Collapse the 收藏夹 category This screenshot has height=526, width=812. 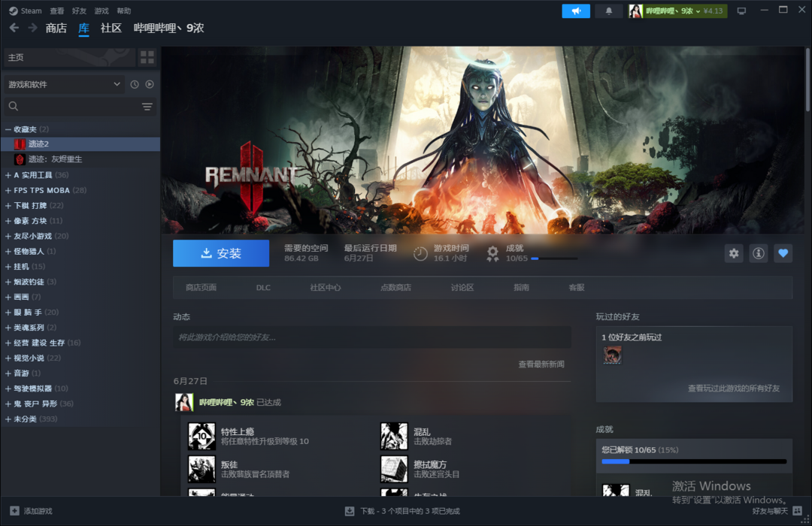point(8,129)
